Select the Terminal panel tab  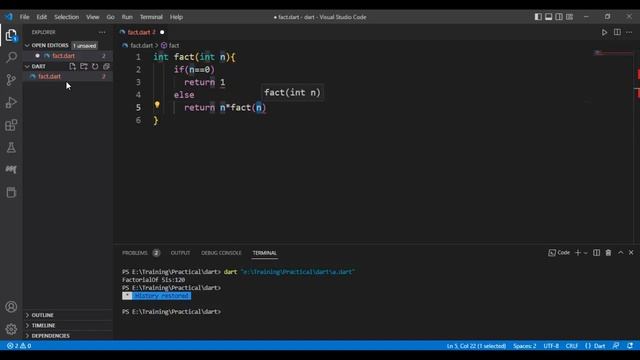click(x=264, y=253)
